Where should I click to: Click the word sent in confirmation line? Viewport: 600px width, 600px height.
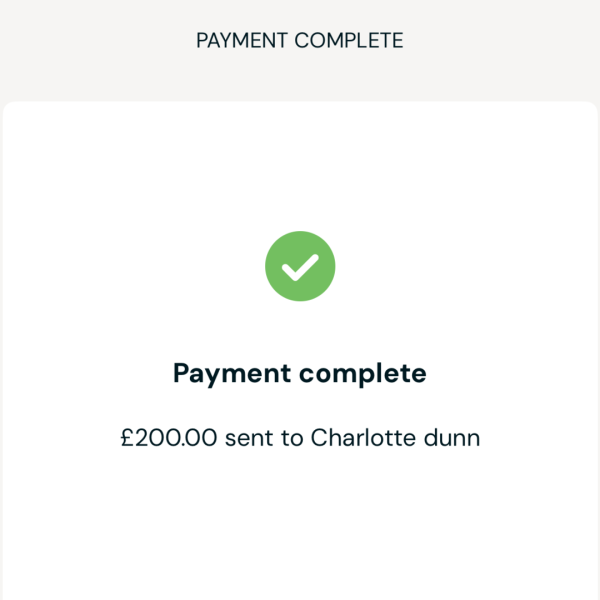[249, 439]
